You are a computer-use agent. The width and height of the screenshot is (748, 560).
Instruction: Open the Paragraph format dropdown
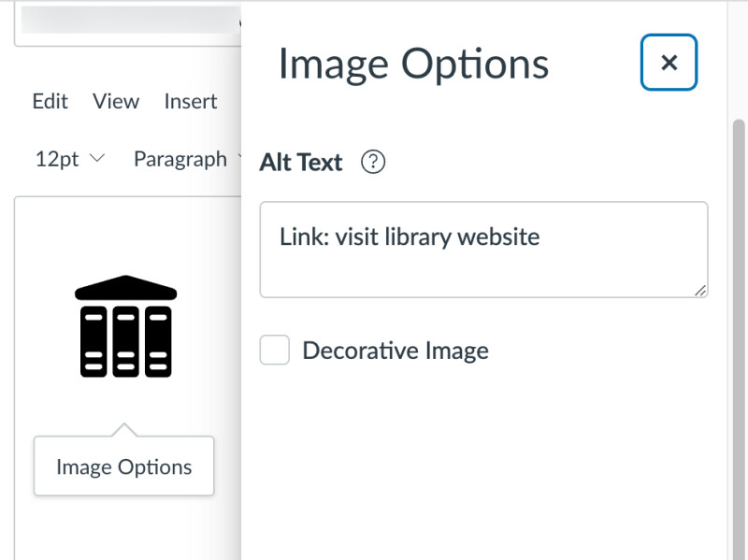point(180,159)
